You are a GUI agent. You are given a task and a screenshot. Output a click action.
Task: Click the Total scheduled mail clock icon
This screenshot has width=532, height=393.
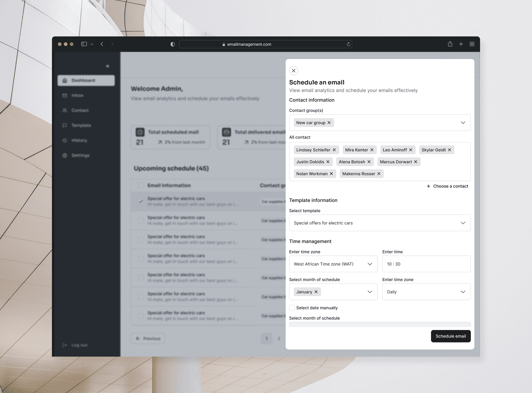point(140,132)
